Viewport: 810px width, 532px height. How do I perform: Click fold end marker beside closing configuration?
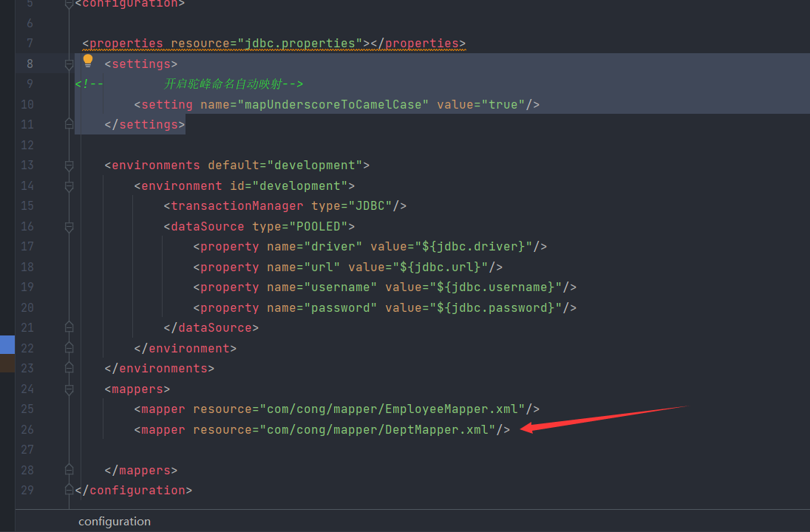pos(69,490)
